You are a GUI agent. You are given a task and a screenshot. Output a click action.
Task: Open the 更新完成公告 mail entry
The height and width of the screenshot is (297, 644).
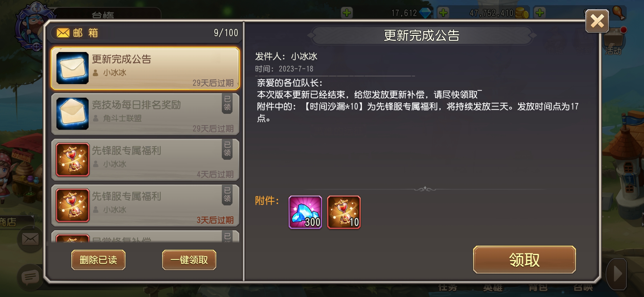pos(145,68)
